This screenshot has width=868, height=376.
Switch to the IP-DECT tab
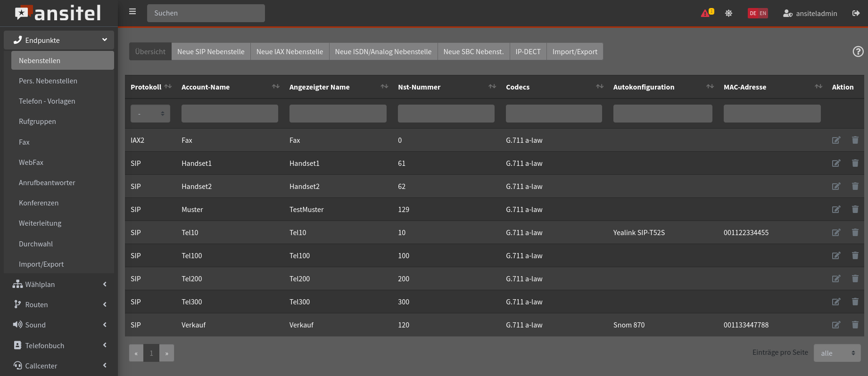(528, 52)
